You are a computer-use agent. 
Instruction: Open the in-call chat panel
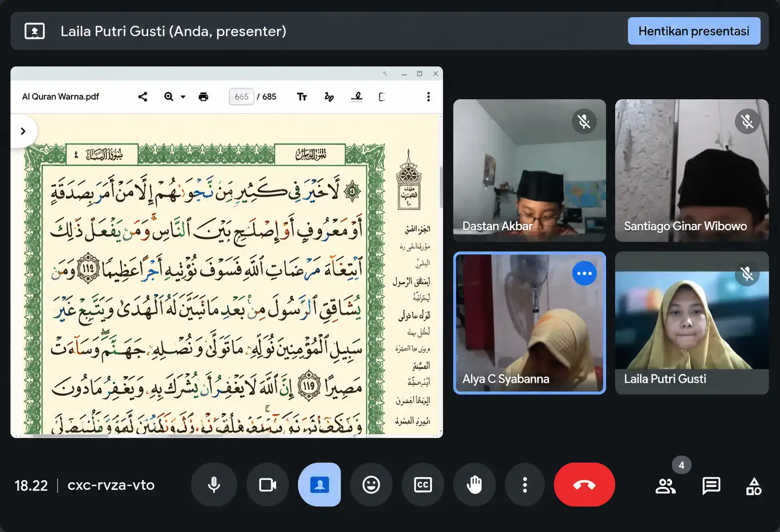711,486
